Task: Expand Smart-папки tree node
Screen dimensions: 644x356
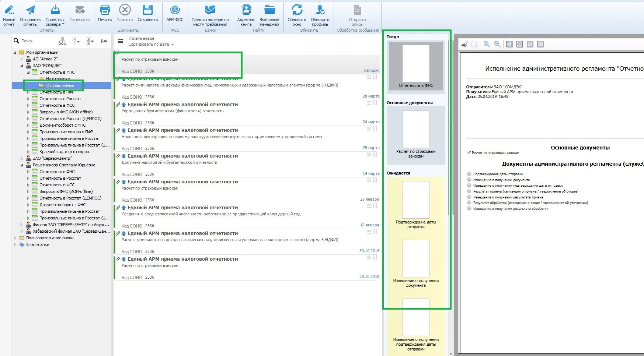Action: pyautogui.click(x=15, y=244)
